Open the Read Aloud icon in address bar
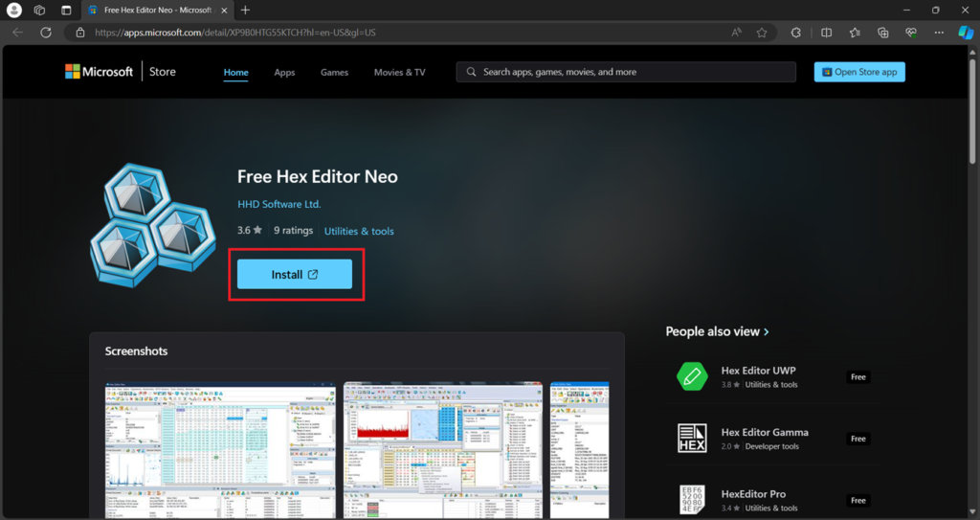This screenshot has width=980, height=520. tap(736, 33)
